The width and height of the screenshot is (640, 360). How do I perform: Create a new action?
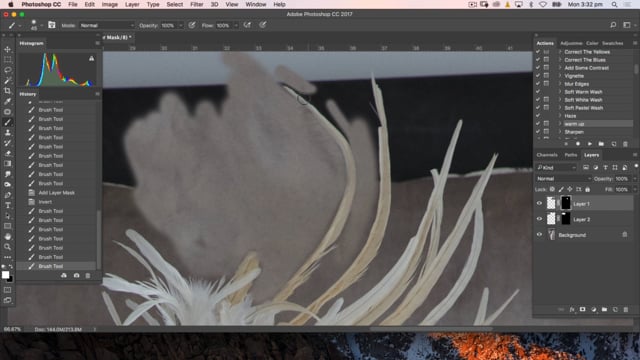point(613,144)
